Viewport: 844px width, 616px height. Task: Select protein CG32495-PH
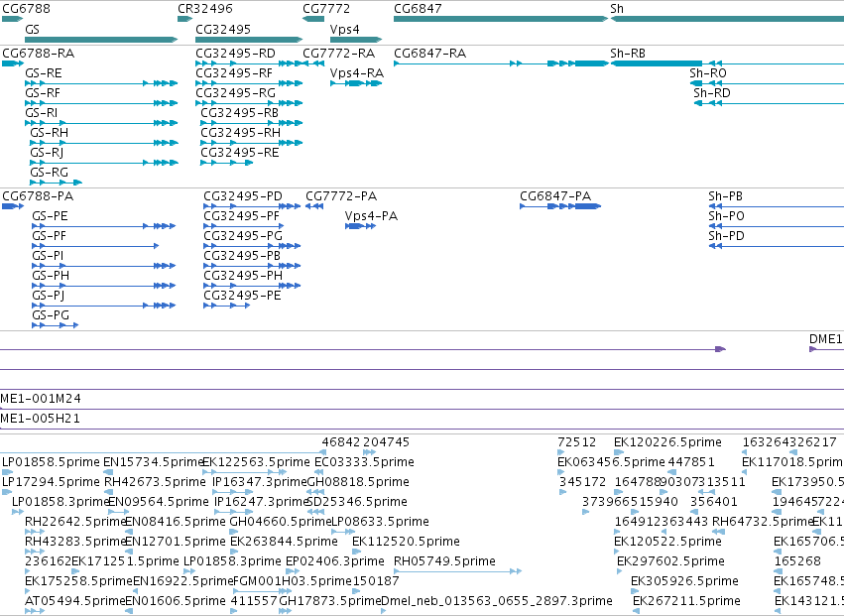click(243, 276)
